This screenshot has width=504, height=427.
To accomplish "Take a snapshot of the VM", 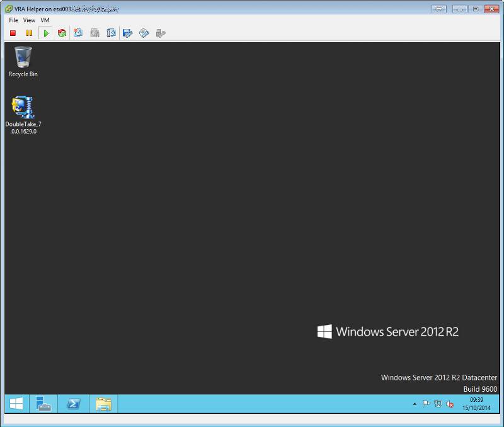I will click(x=78, y=33).
